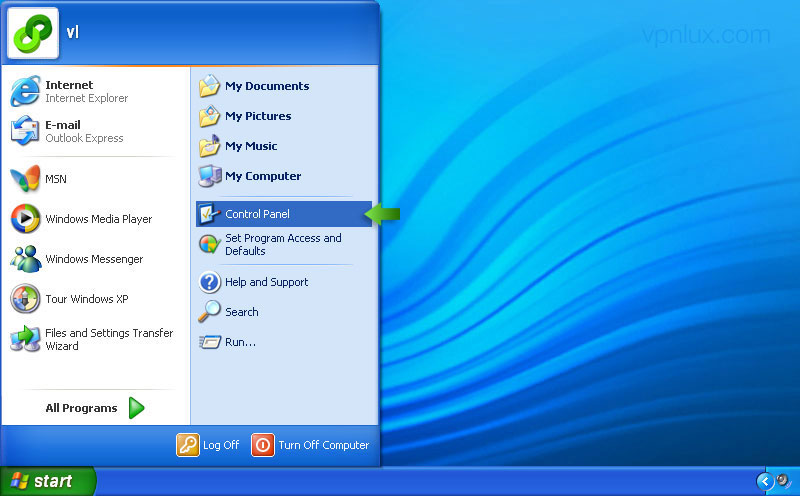Select E-mail Outlook Express text entry

84,131
